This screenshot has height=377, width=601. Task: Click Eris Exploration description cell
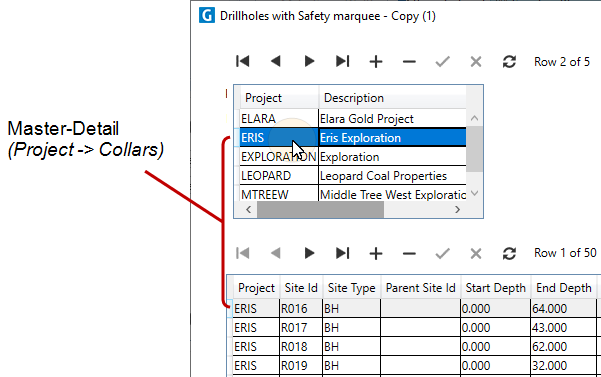pos(392,138)
